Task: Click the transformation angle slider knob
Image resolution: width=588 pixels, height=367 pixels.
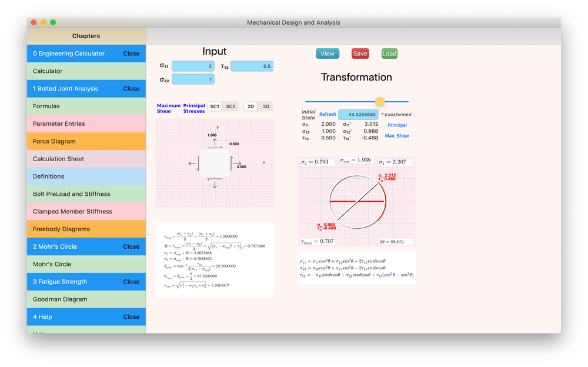Action: [x=380, y=102]
